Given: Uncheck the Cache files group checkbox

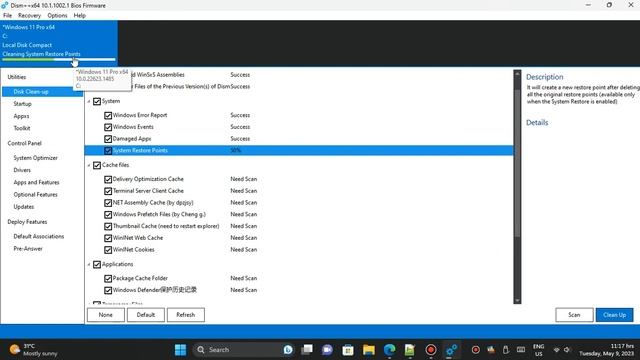Looking at the screenshot, I should coord(97,165).
